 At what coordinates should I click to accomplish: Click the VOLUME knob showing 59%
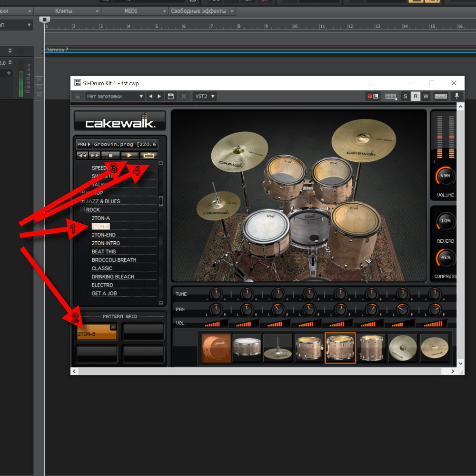pyautogui.click(x=446, y=176)
